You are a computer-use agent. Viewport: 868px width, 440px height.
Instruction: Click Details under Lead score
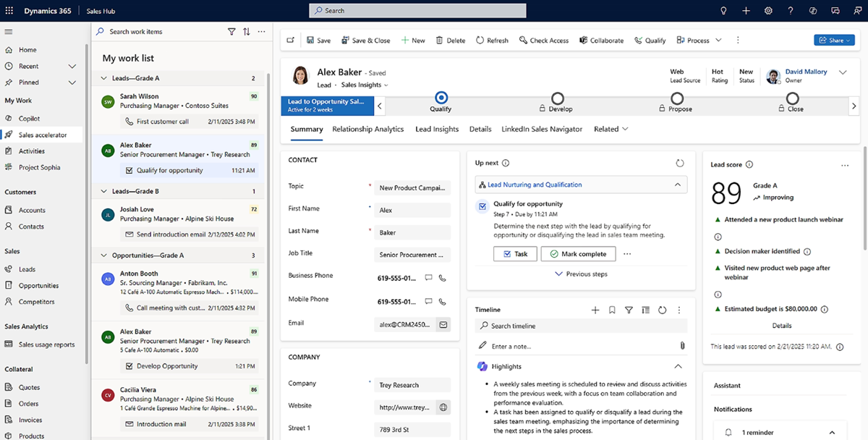[782, 326]
